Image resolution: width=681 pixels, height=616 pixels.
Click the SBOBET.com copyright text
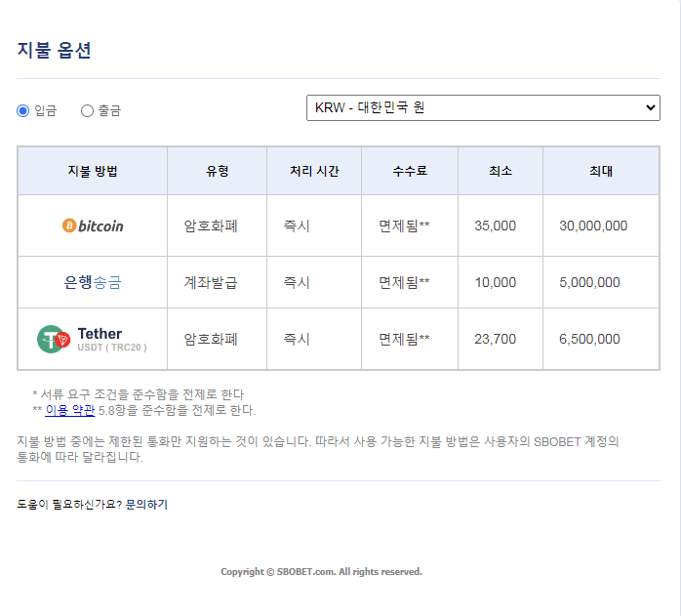tap(321, 572)
